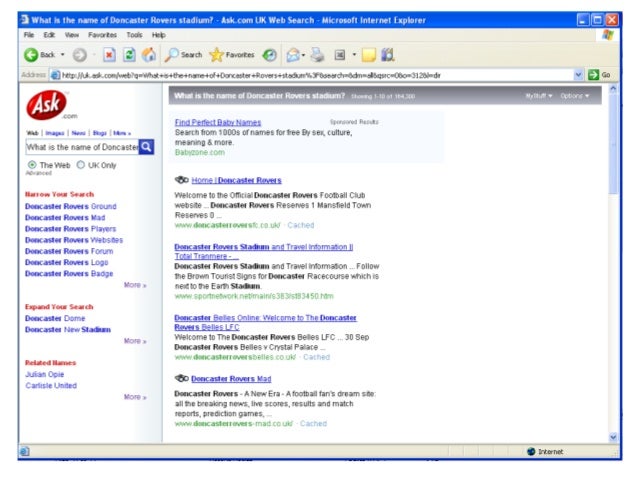Expand the Options dropdown in results header
Viewport: 638px width, 479px height.
tap(574, 96)
